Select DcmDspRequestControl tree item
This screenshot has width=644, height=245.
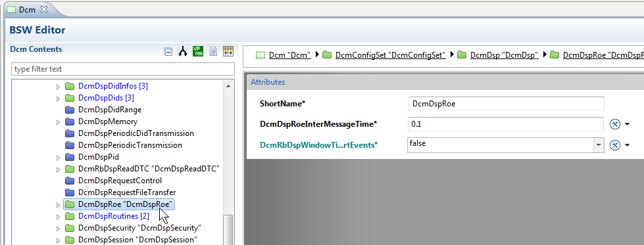click(120, 181)
